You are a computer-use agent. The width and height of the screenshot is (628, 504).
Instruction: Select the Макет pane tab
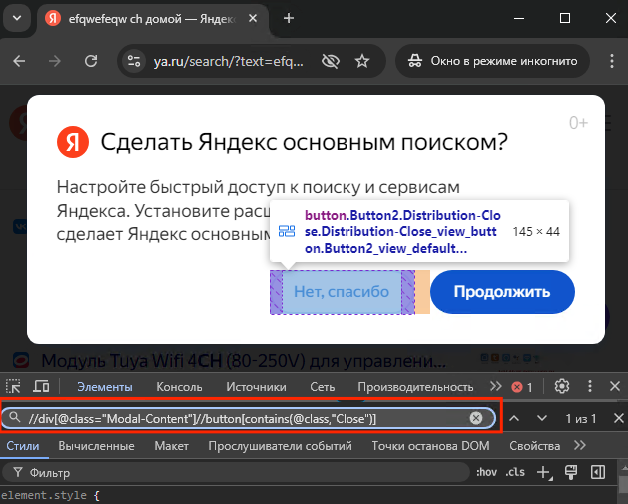point(171,446)
